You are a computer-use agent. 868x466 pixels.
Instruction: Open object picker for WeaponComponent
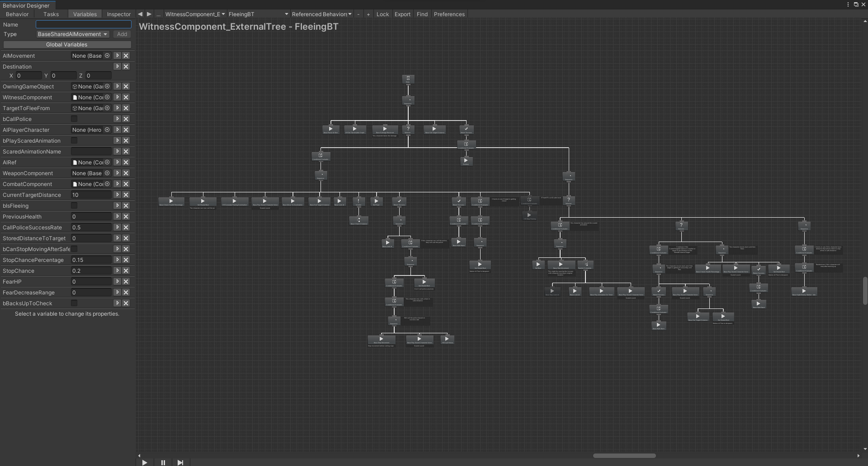click(107, 173)
